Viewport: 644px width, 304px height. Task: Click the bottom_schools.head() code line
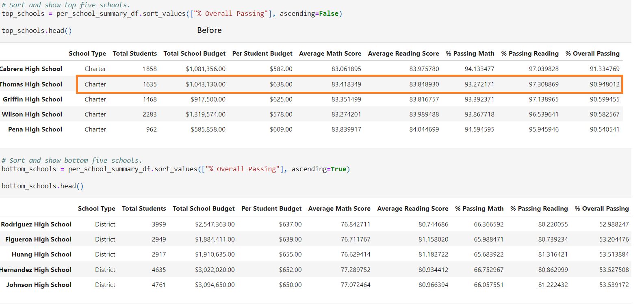[x=43, y=186]
